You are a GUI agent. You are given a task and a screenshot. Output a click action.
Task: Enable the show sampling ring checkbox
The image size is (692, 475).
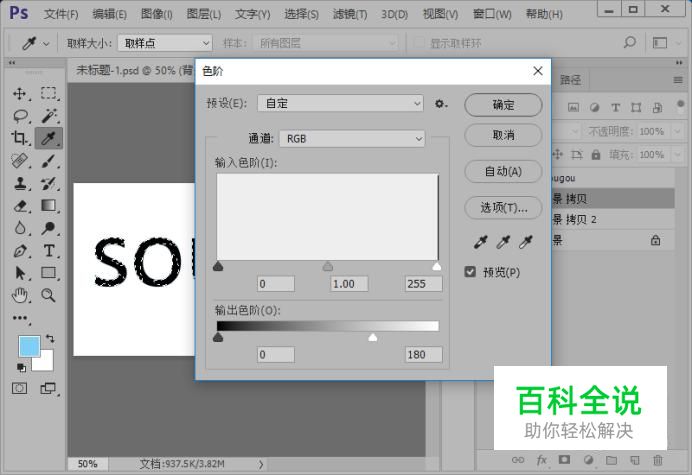[419, 43]
